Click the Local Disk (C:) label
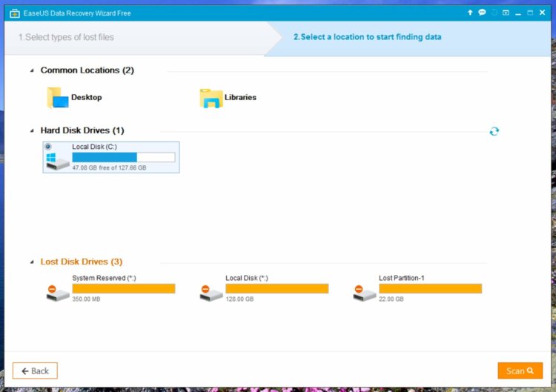 pos(94,147)
